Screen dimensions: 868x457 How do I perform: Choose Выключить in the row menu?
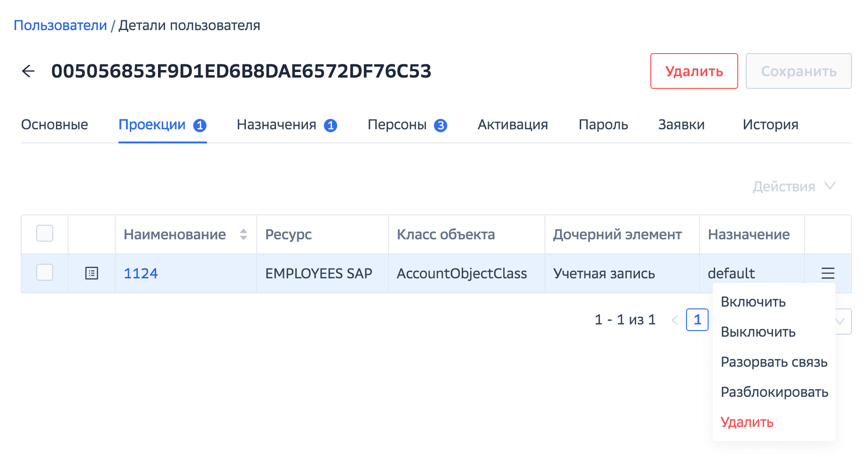pos(758,332)
